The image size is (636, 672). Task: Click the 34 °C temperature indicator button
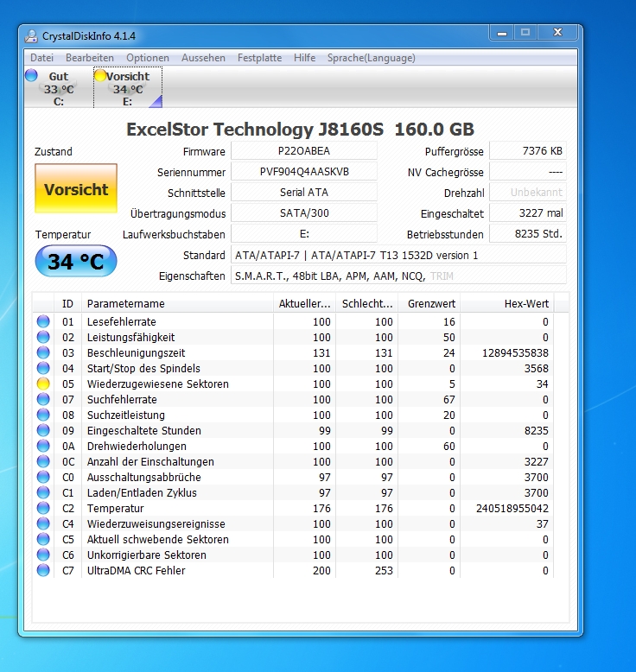pyautogui.click(x=76, y=261)
